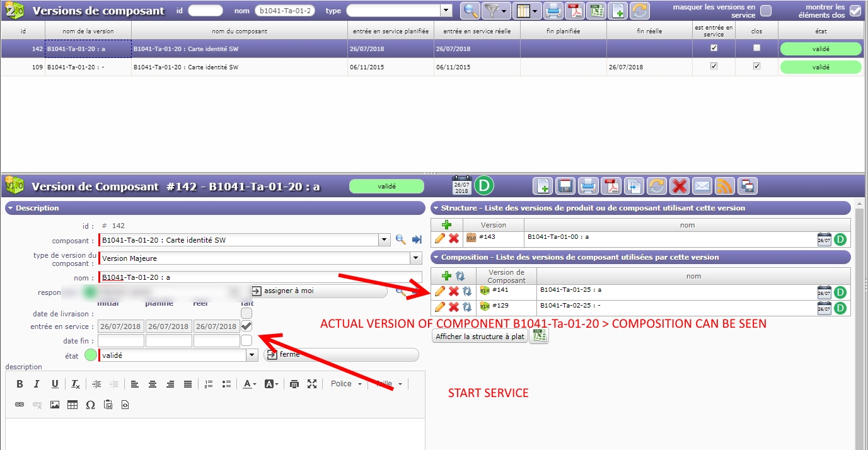Click 'validé' status badge in row 109

(821, 67)
